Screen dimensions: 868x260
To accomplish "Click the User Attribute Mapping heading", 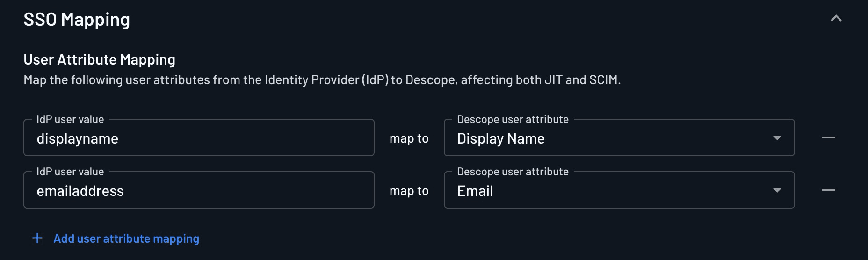I will (99, 59).
